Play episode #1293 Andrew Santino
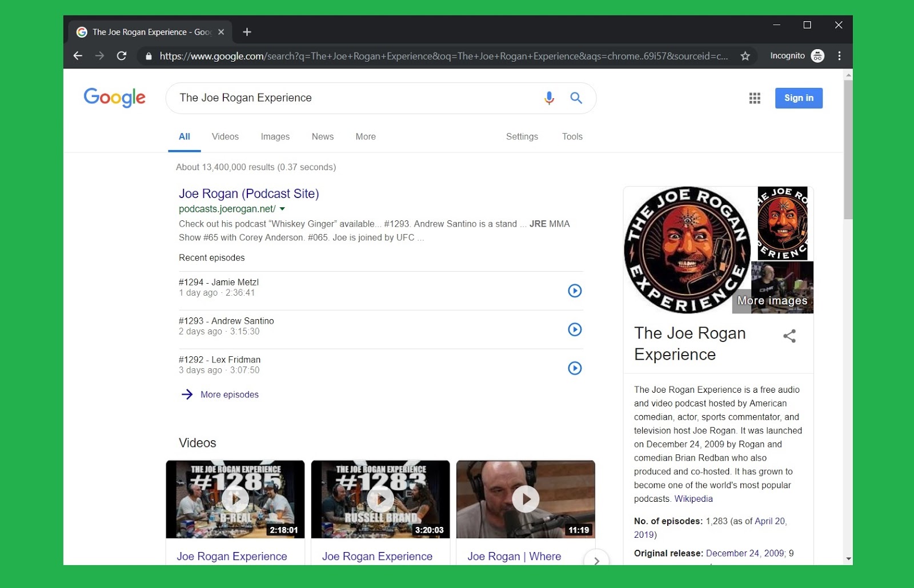 click(575, 329)
